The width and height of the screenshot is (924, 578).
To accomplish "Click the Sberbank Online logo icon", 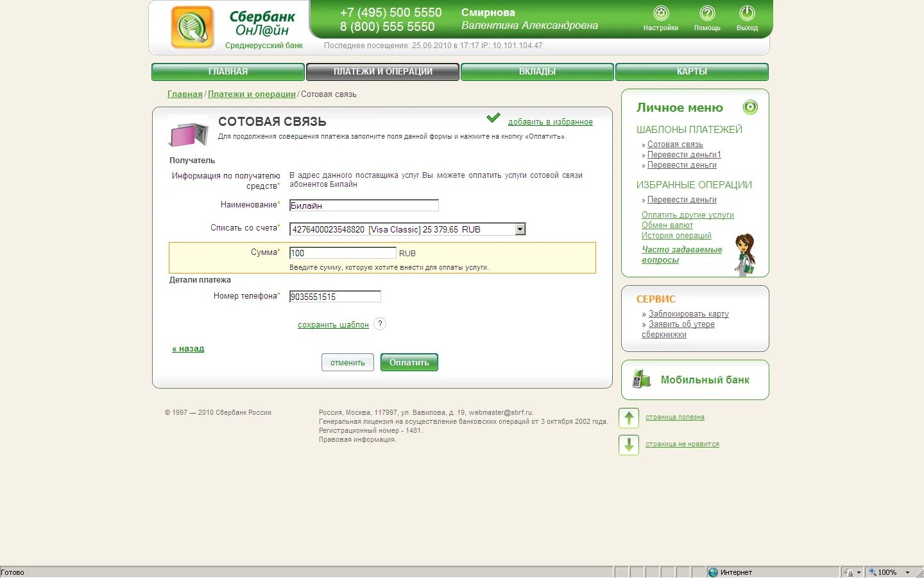I will tap(192, 27).
